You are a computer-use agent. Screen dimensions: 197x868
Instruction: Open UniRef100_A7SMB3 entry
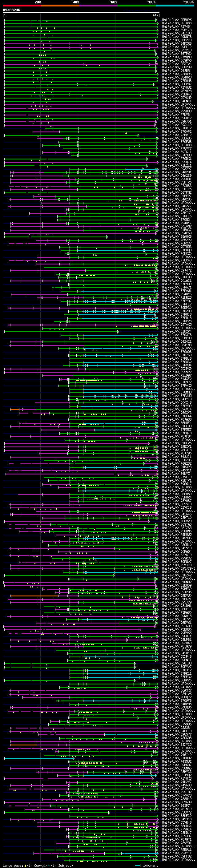[x=177, y=186]
